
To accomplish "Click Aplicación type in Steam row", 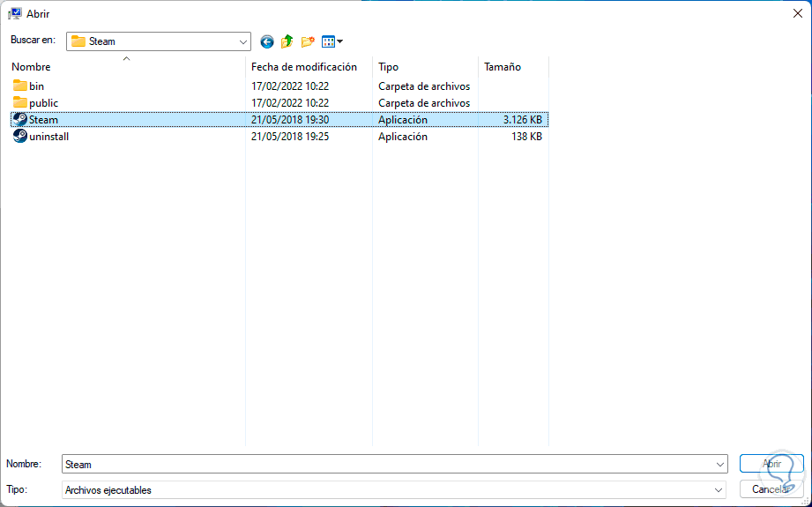I will click(403, 120).
